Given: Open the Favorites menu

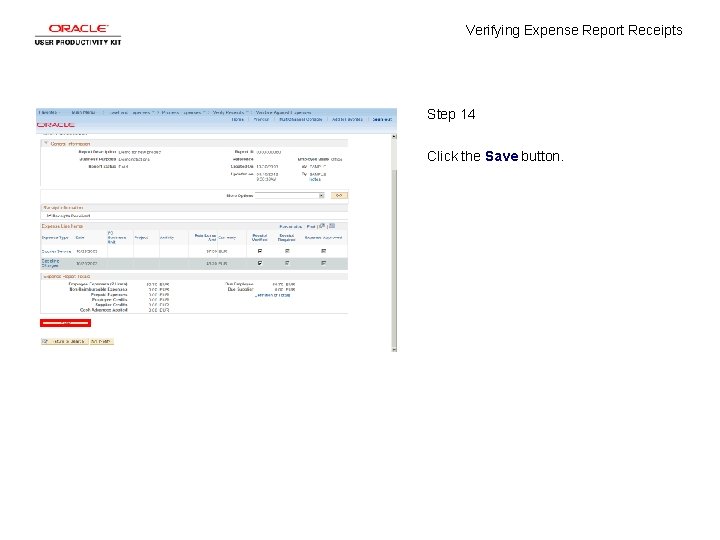Looking at the screenshot, I should [x=48, y=112].
